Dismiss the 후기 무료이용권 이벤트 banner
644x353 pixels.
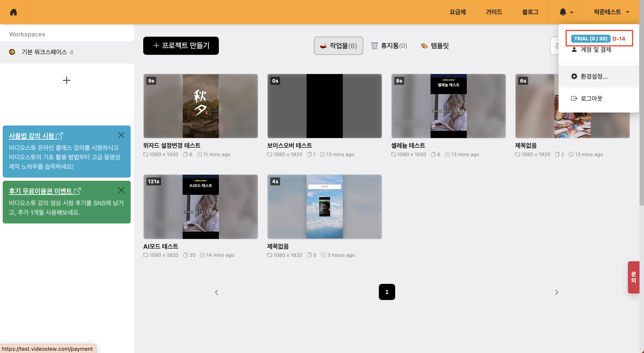pos(121,190)
